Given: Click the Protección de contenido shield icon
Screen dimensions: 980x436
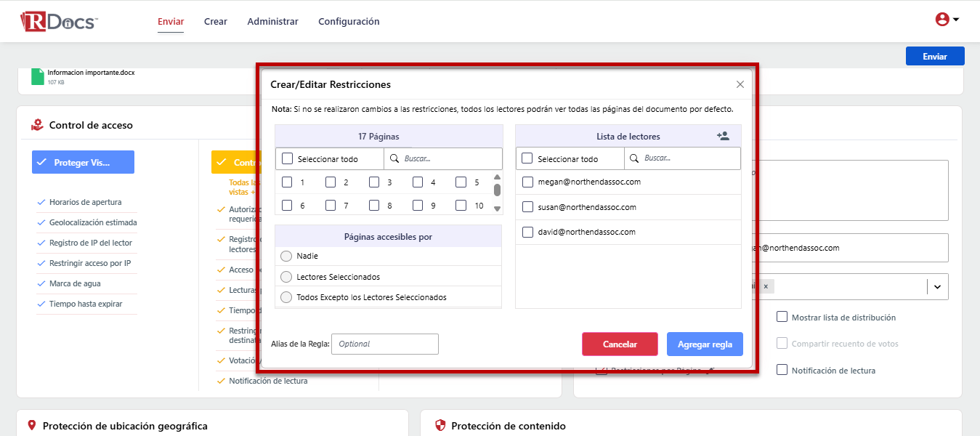Looking at the screenshot, I should 440,426.
